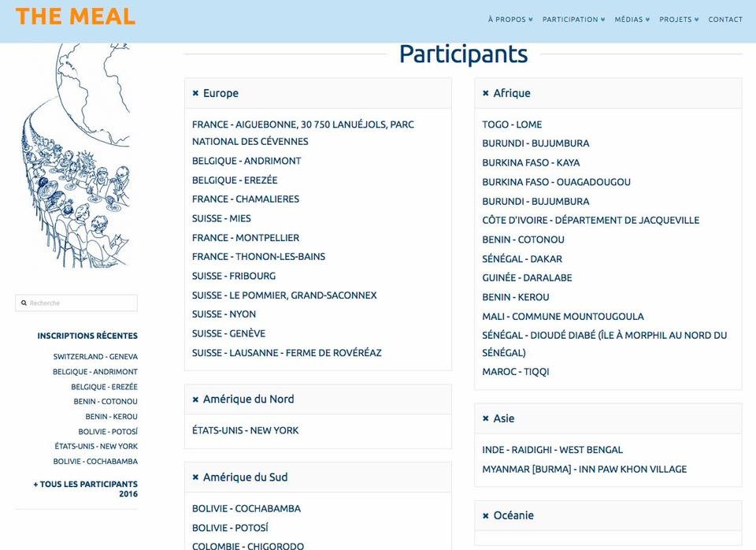Collapse the Afrique section with its x icon

(x=486, y=93)
